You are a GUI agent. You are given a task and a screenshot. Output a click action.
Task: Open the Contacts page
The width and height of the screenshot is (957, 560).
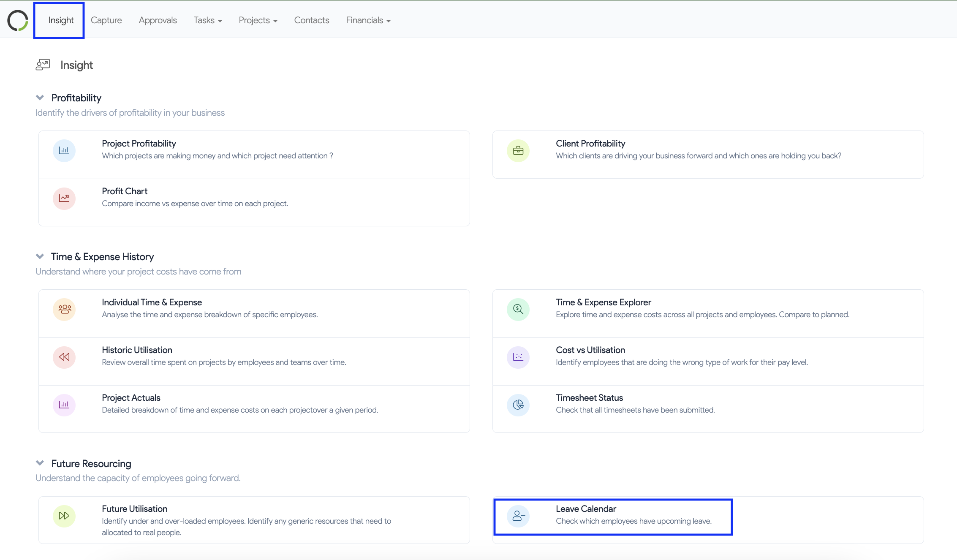click(x=311, y=20)
